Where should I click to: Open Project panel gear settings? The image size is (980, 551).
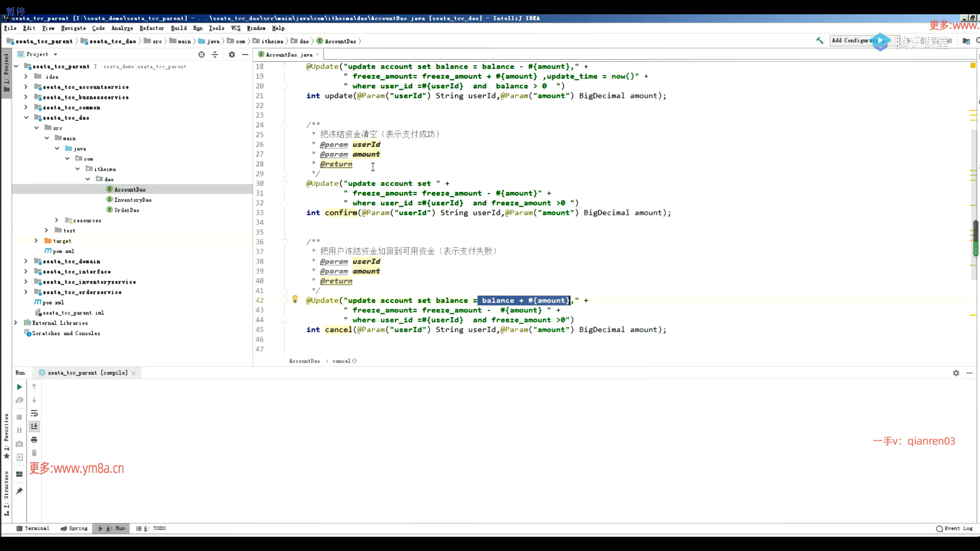pos(232,55)
